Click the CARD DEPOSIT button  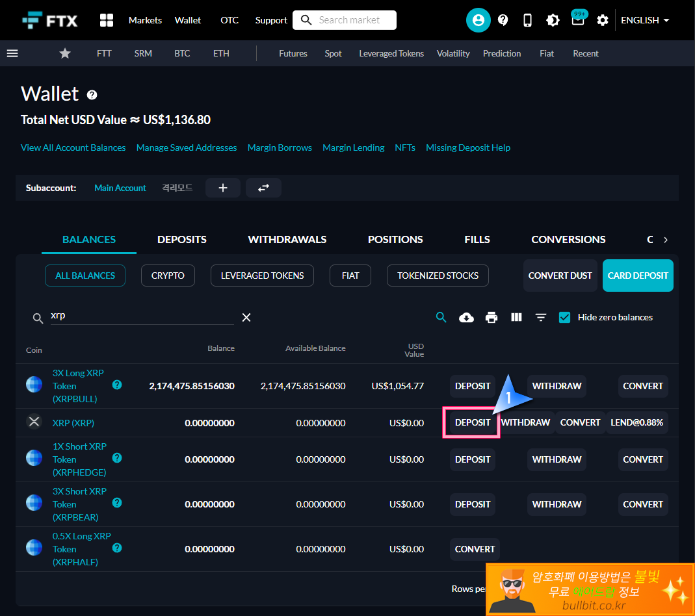(638, 276)
